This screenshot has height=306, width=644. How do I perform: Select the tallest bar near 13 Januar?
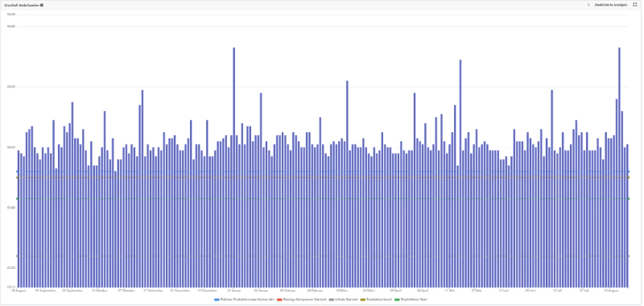point(234,167)
